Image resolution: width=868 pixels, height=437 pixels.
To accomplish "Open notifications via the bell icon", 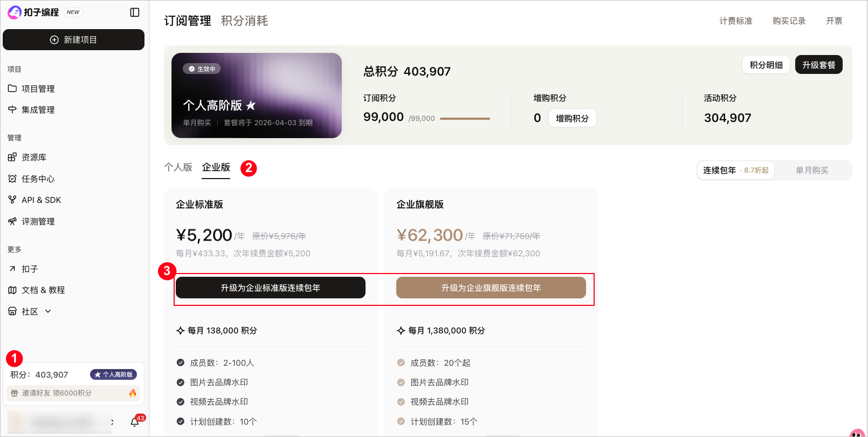I will tap(135, 422).
